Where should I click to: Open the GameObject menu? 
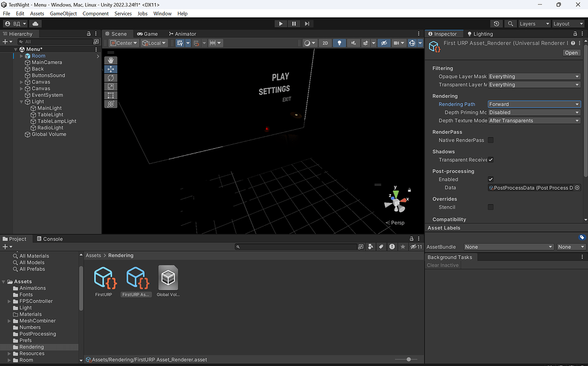(63, 13)
